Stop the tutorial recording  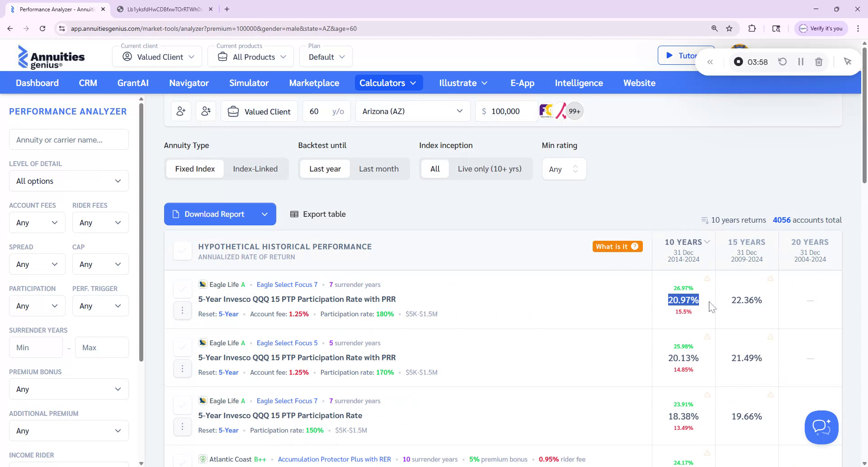739,62
